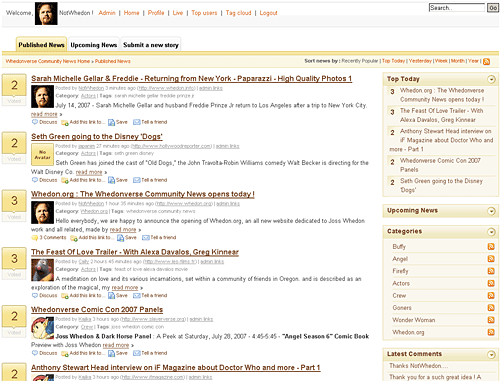Subscribe to Wonder Woman category RSS feed
Image resolution: width=500 pixels, height=381 pixels.
coord(491,320)
